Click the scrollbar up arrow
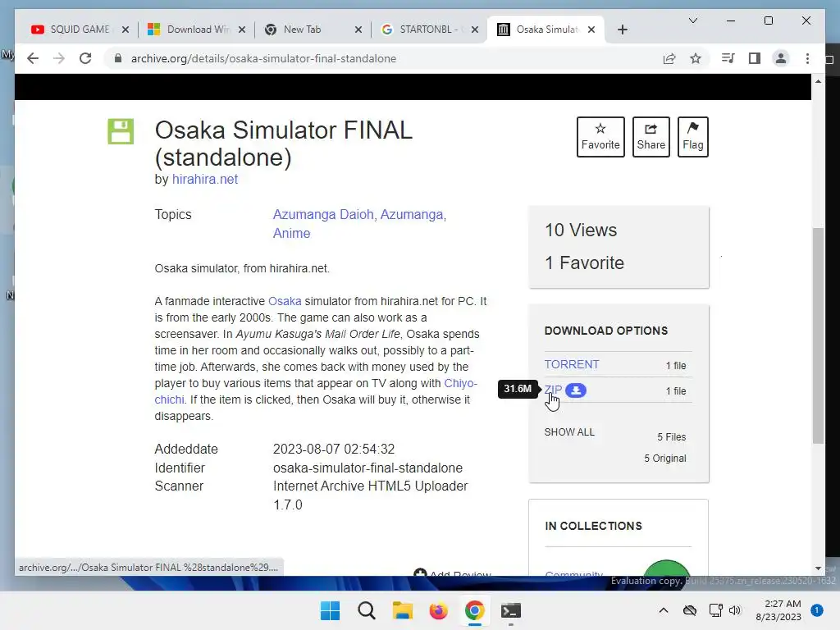 (x=818, y=81)
